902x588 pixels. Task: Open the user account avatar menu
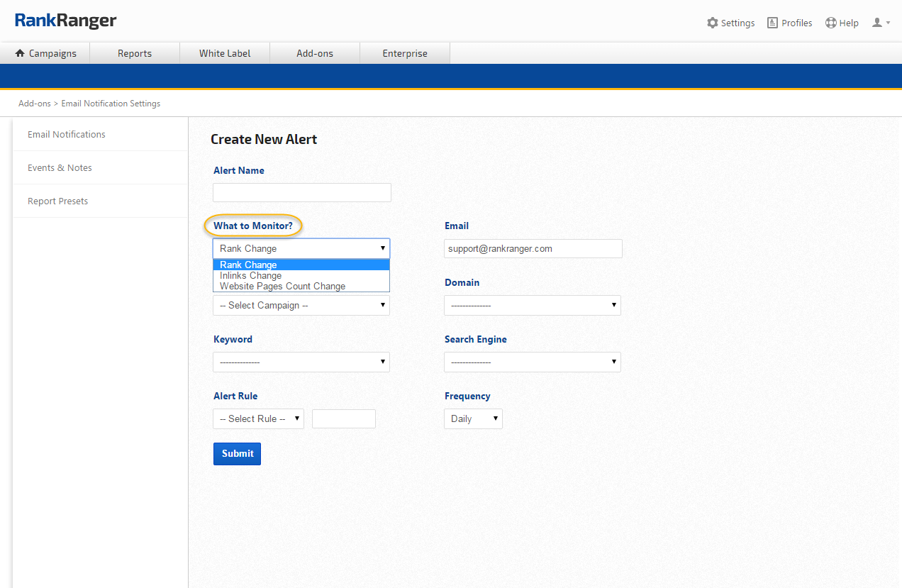[878, 23]
